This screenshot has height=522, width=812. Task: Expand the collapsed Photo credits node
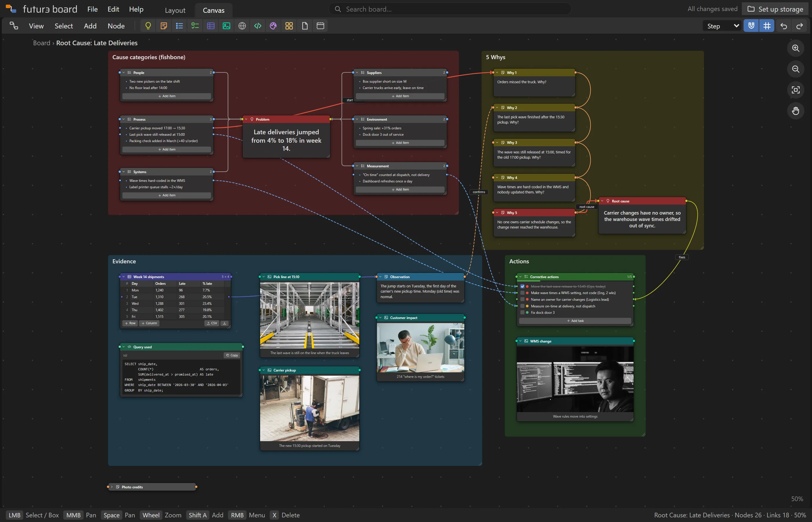pos(112,487)
